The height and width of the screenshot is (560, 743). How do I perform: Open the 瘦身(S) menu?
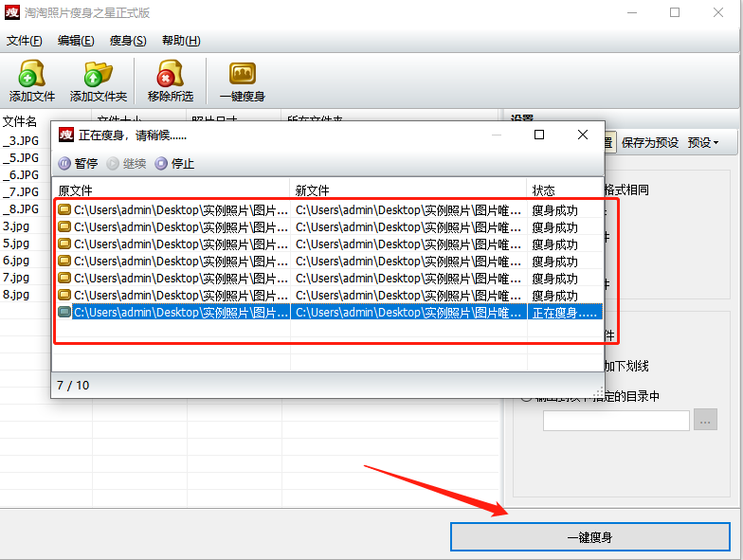(128, 41)
